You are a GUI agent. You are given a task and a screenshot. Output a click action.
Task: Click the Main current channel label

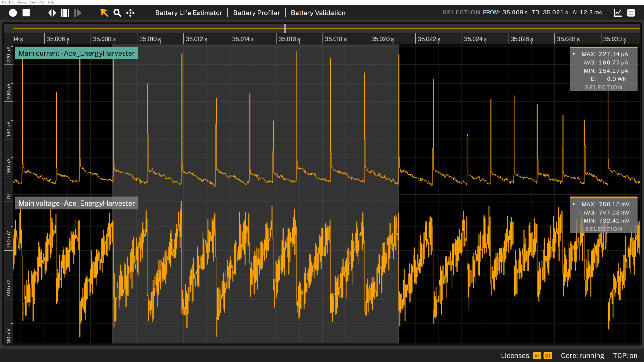(76, 53)
